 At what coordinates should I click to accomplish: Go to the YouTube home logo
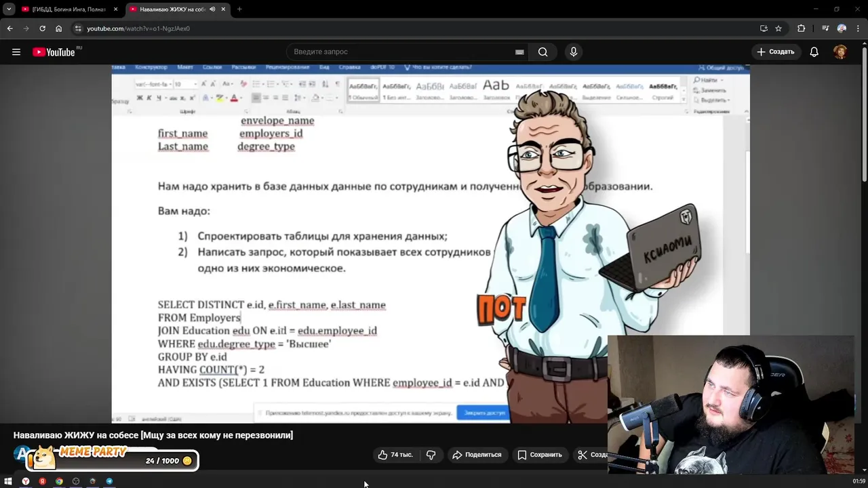coord(54,52)
